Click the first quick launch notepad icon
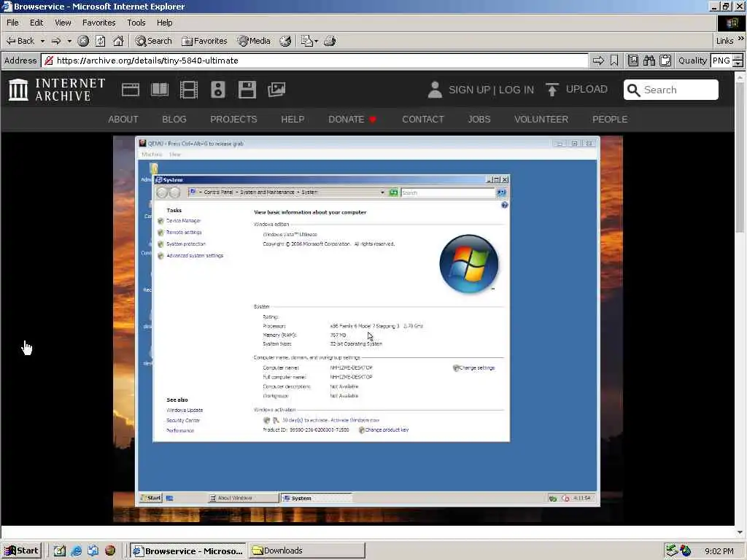747x560 pixels. pos(60,551)
